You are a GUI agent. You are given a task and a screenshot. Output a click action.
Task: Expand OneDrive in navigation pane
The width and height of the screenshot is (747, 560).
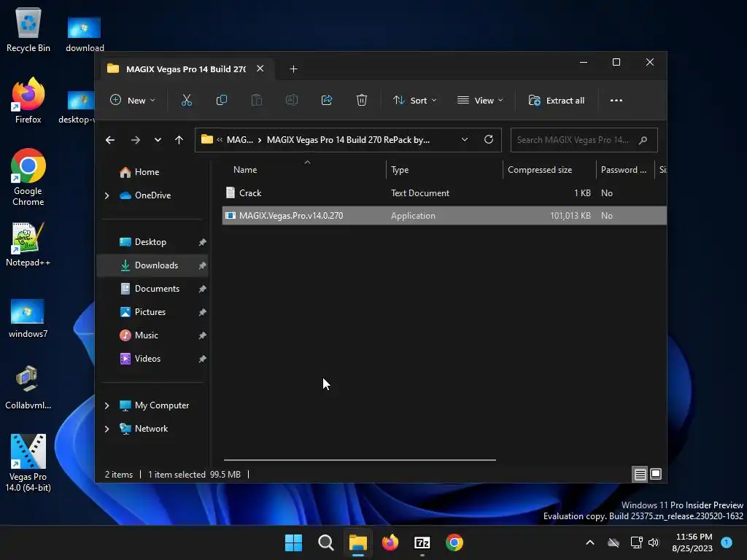(x=107, y=195)
